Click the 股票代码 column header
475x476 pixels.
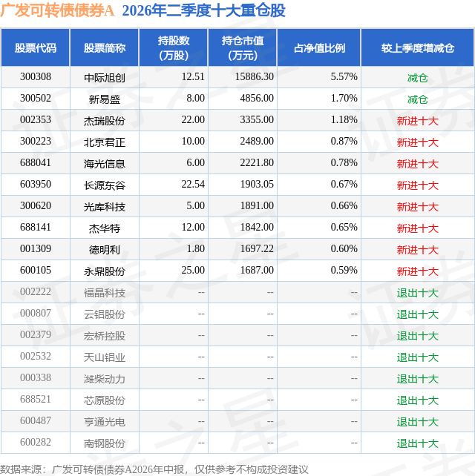coord(35,48)
